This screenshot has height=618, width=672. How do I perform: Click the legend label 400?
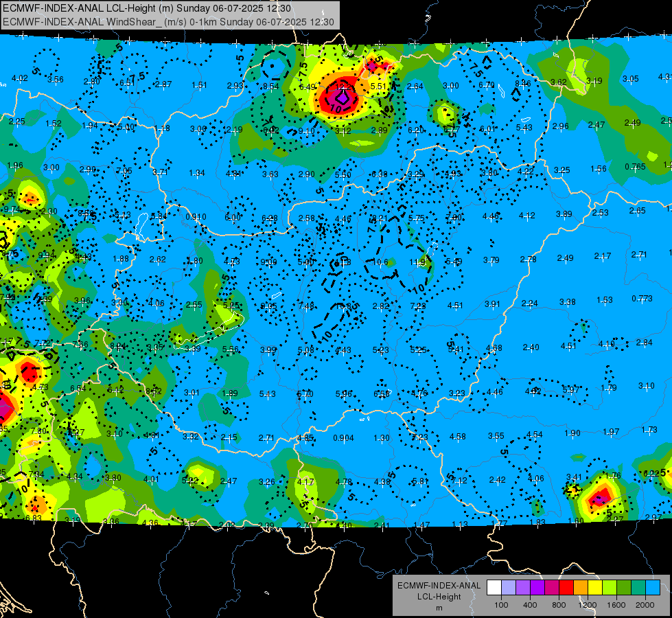530,605
